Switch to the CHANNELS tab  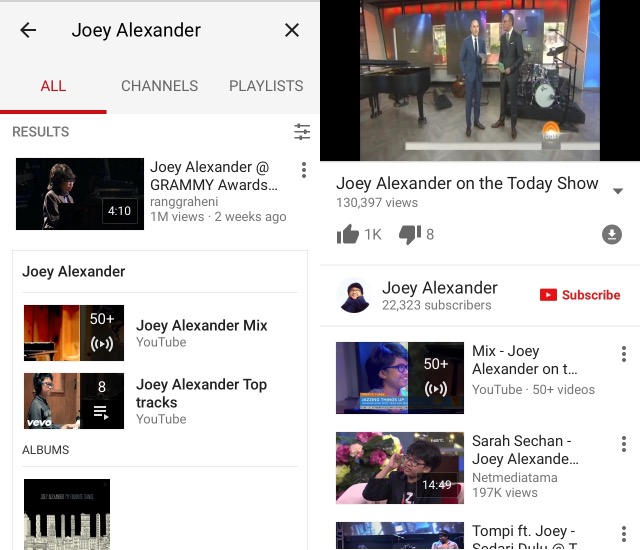pyautogui.click(x=160, y=86)
